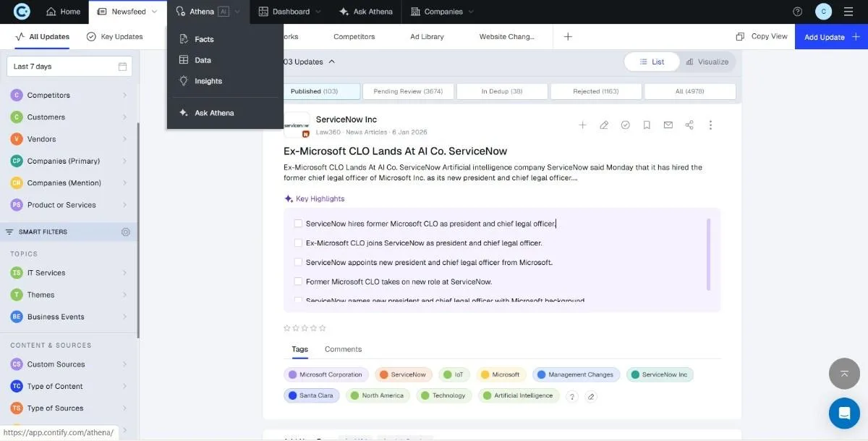
Task: Share the article using share icon
Action: (689, 125)
